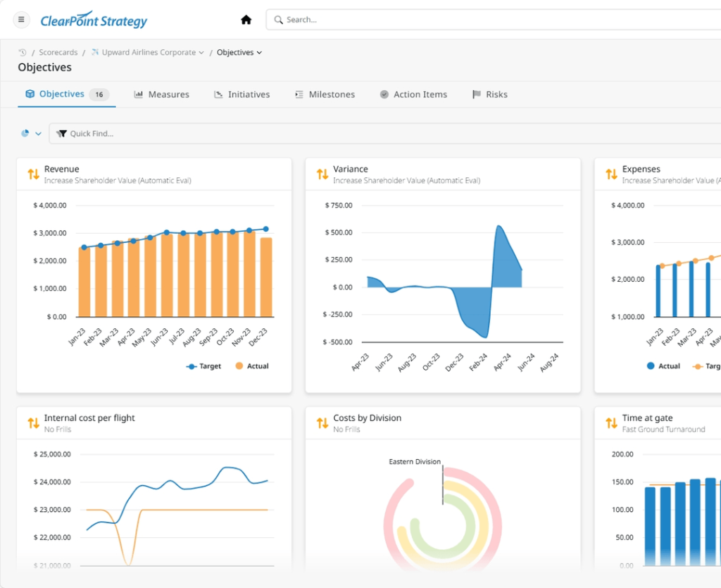
Task: Click the Increase Shareholder Value subtitle under Revenue
Action: [118, 181]
